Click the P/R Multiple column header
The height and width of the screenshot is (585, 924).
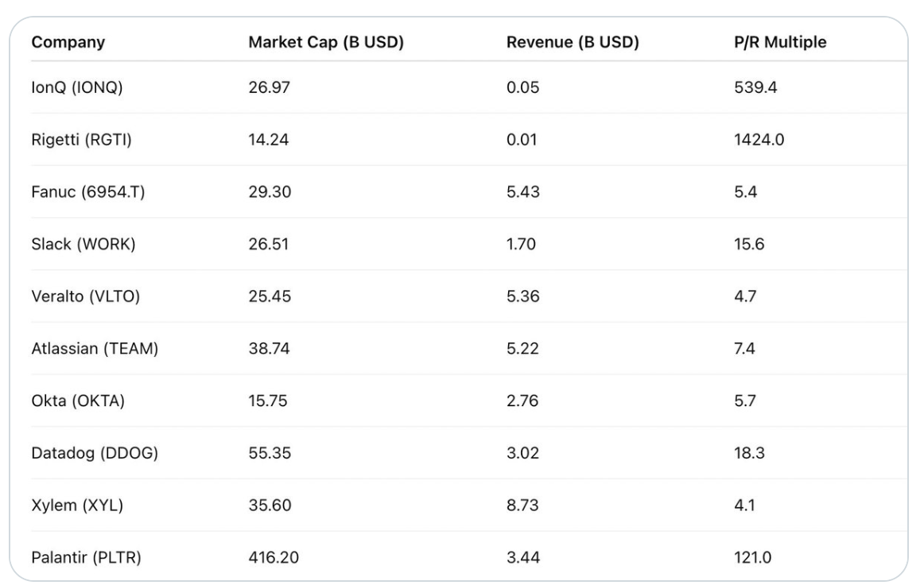[779, 43]
